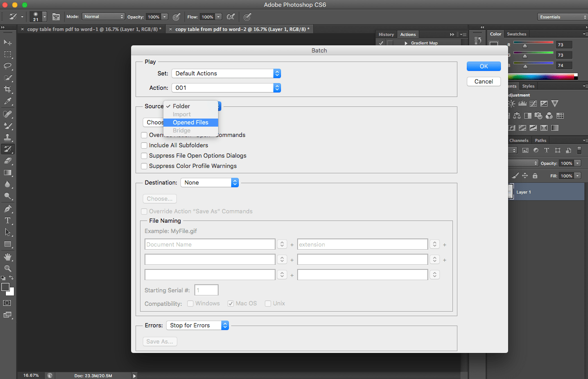Click Destination Choose button
Screen dimensions: 588x379
point(160,198)
